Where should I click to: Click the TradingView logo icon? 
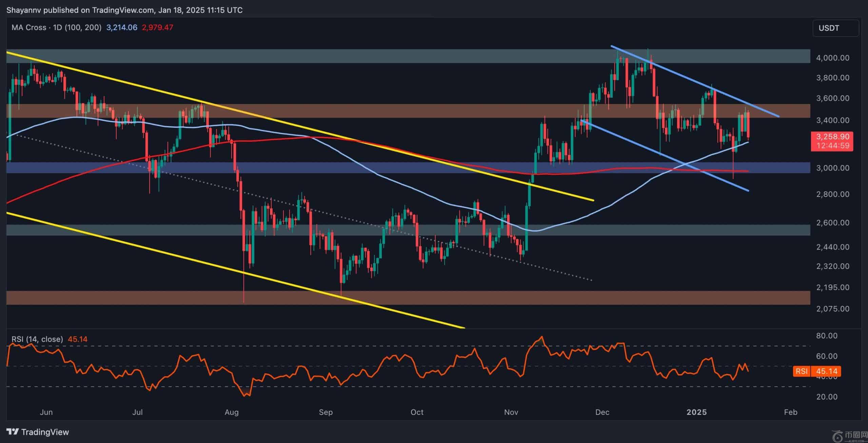[x=13, y=432]
